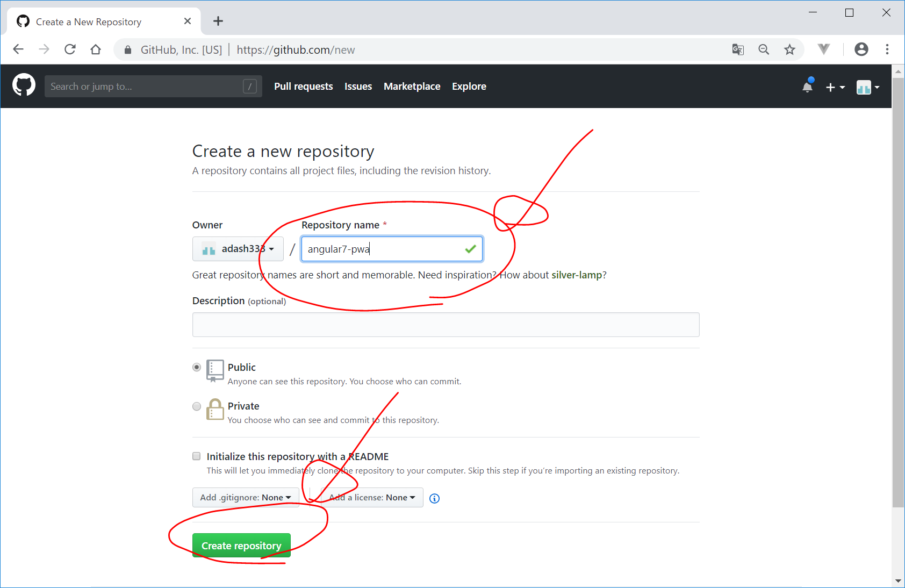Screen dimensions: 905x588
Task: Open Pull requests in navigation
Action: [x=303, y=87]
